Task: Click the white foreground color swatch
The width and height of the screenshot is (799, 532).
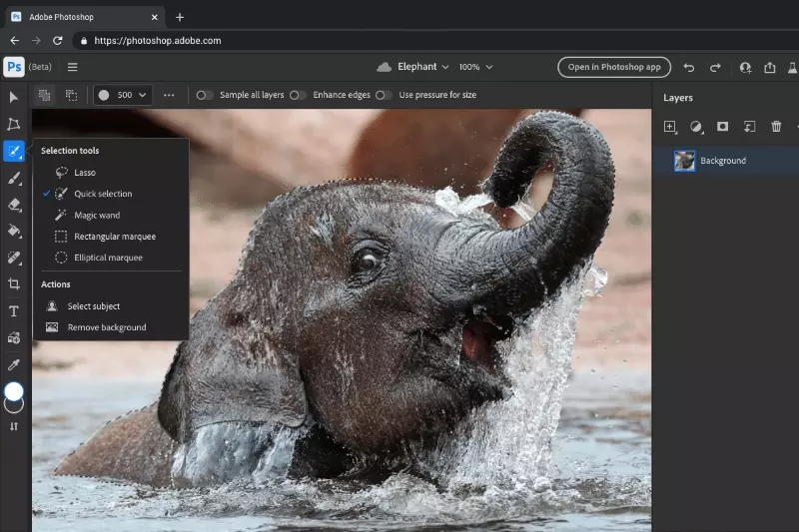Action: (14, 391)
